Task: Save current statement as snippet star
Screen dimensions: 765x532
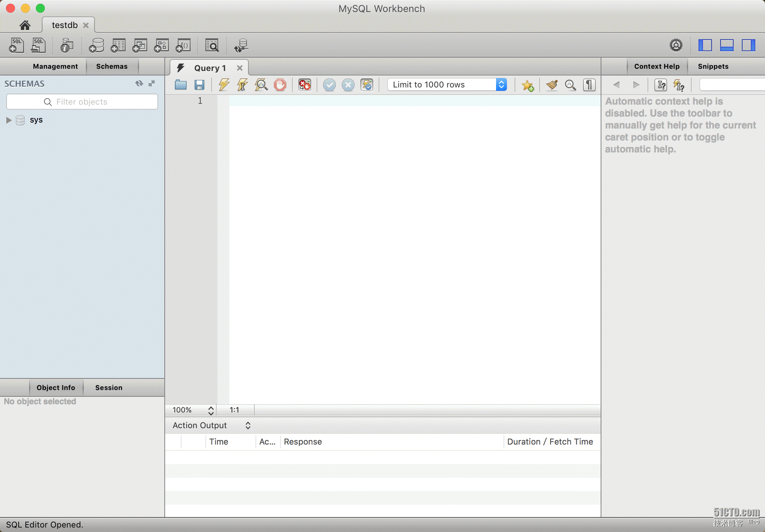Action: (x=528, y=85)
